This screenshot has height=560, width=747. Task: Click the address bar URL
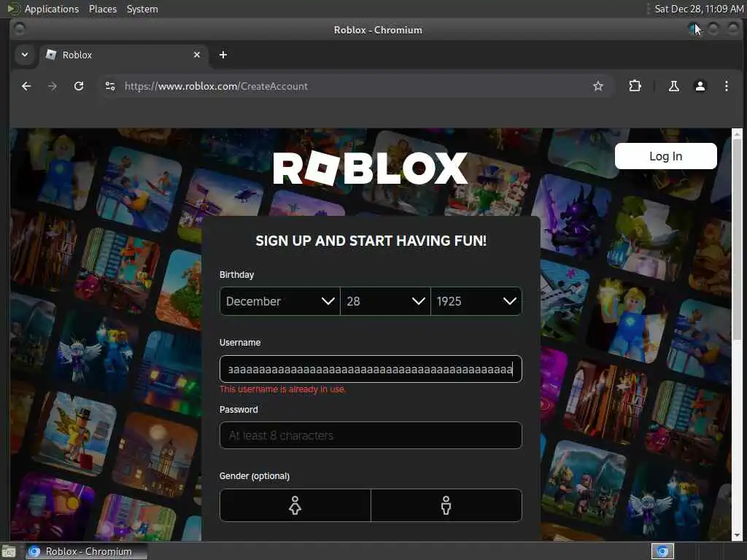pos(216,86)
